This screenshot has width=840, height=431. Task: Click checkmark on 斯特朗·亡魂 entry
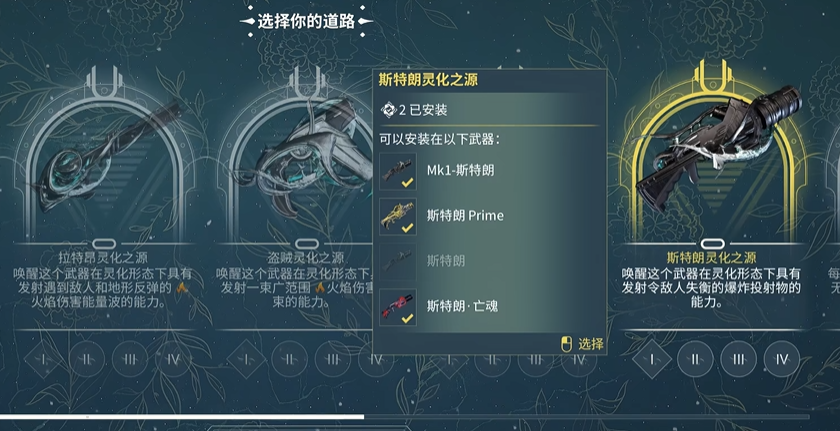(408, 319)
